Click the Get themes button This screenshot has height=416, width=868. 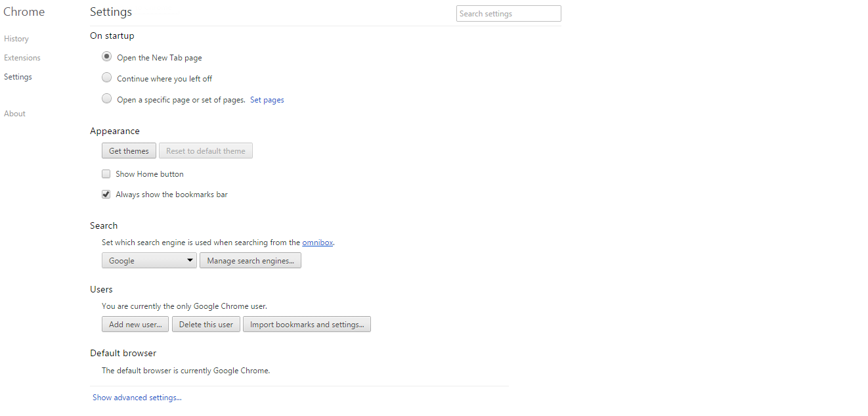coord(129,151)
